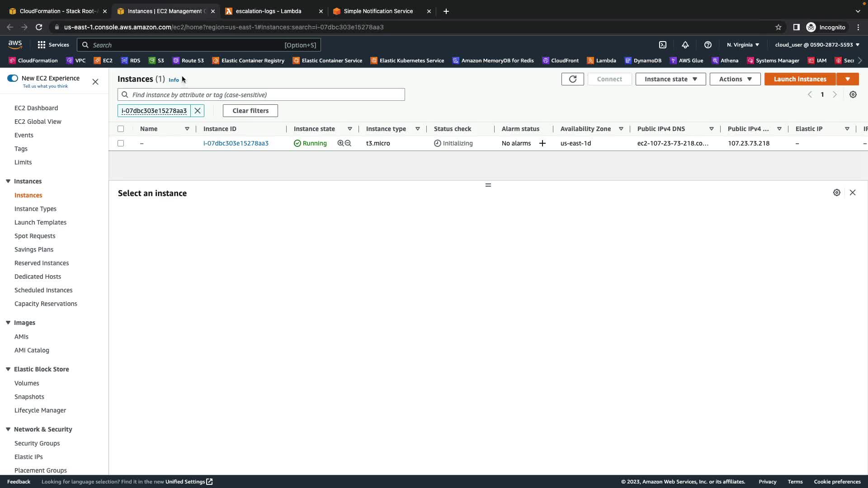Check the select-all instances checkbox
This screenshot has width=868, height=488.
(x=121, y=129)
